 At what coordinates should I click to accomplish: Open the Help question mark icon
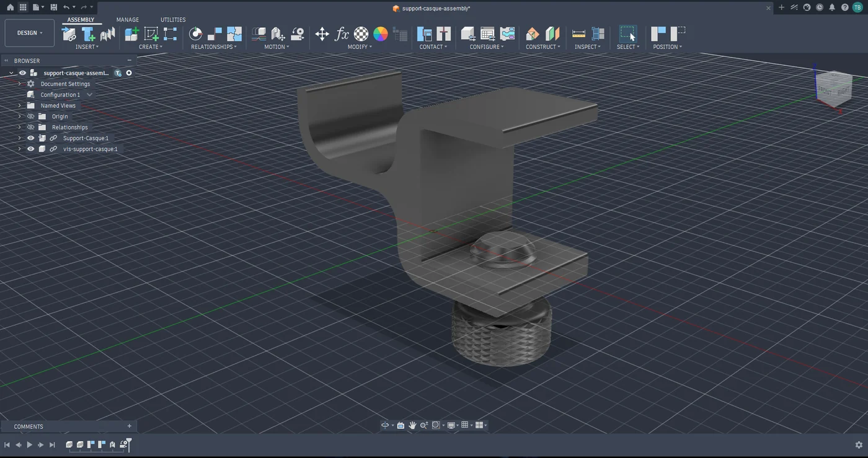(844, 7)
